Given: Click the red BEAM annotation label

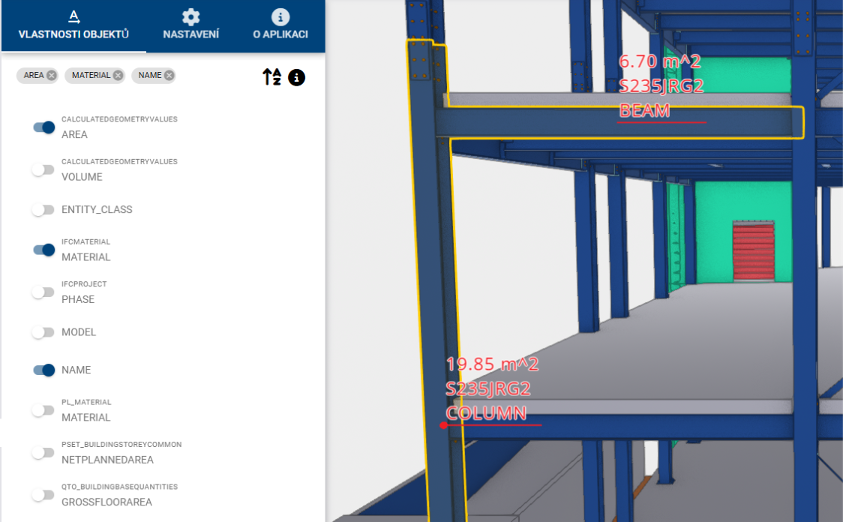Looking at the screenshot, I should click(x=645, y=110).
